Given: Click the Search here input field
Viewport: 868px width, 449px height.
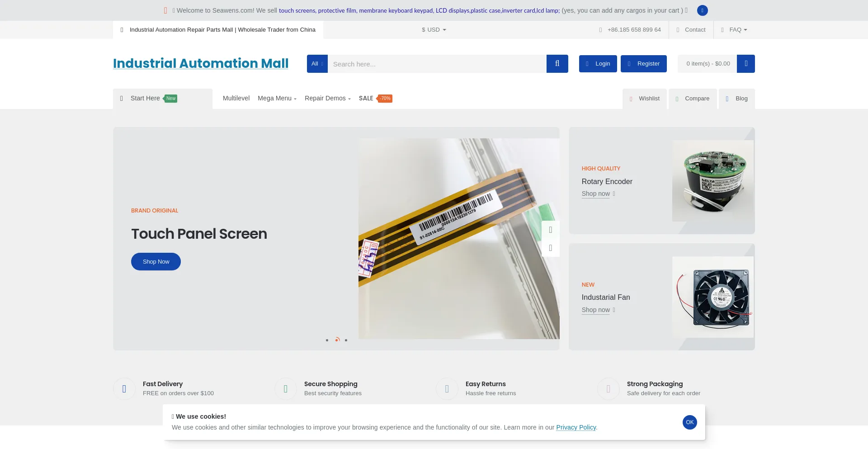Looking at the screenshot, I should pyautogui.click(x=437, y=64).
